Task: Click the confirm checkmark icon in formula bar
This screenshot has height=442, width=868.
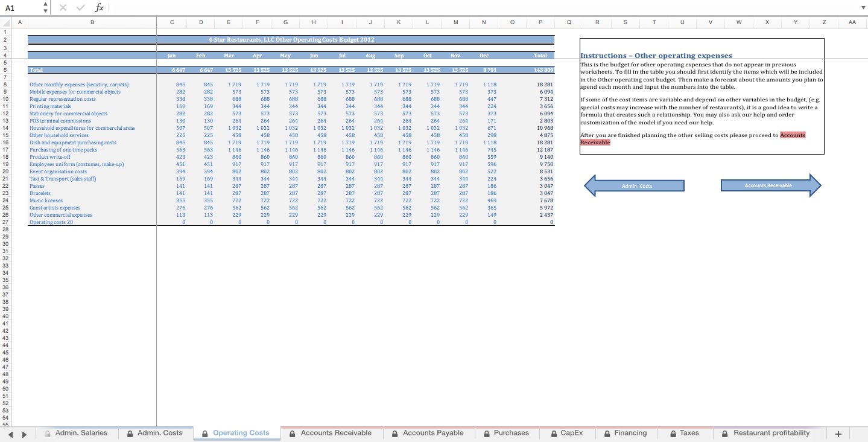Action: 81,8
